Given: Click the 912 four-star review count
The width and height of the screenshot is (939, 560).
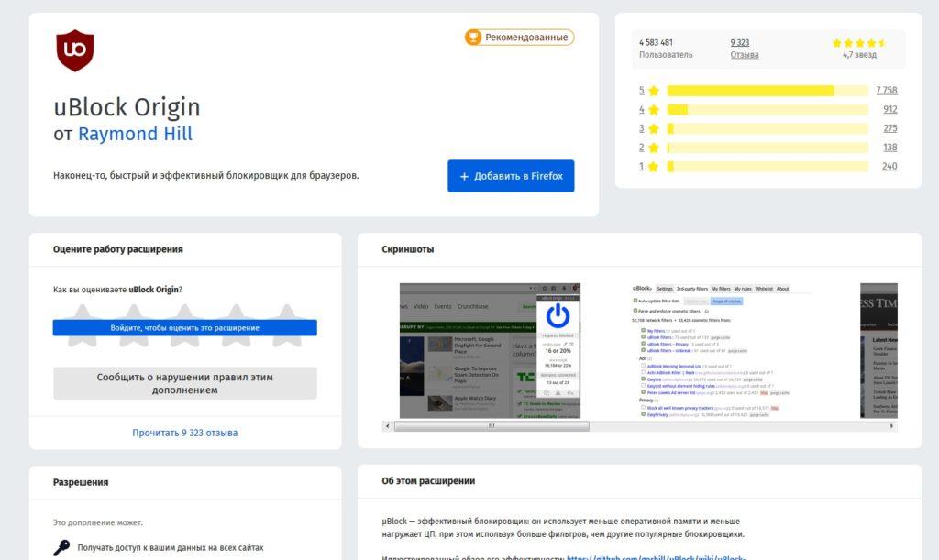Looking at the screenshot, I should click(x=889, y=109).
